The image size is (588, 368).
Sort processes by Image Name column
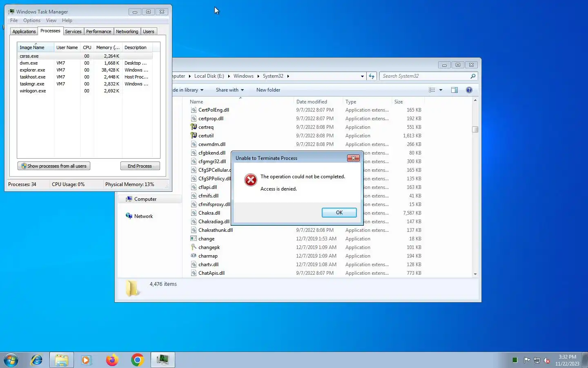coord(36,47)
